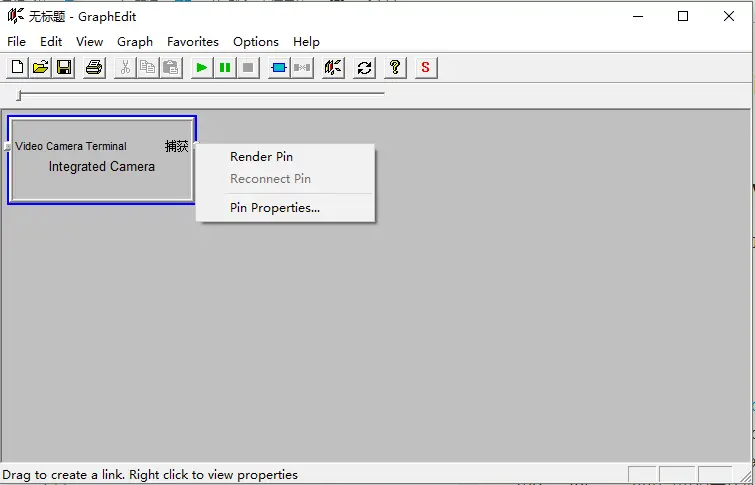Click the disconnect filters toolbar icon
The width and height of the screenshot is (755, 485).
[x=302, y=67]
